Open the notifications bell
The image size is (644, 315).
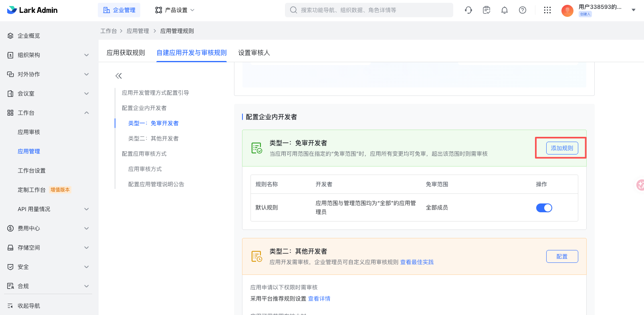(505, 10)
